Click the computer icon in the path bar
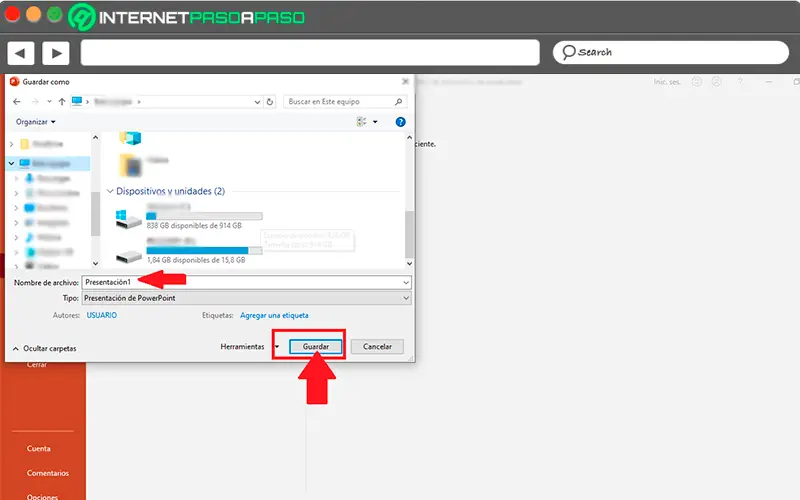 [77, 102]
